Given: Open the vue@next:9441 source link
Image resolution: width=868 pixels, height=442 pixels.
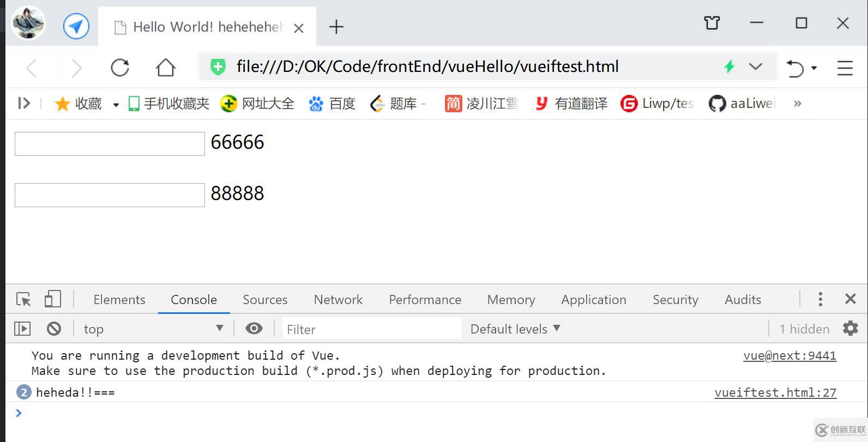Looking at the screenshot, I should coord(789,356).
